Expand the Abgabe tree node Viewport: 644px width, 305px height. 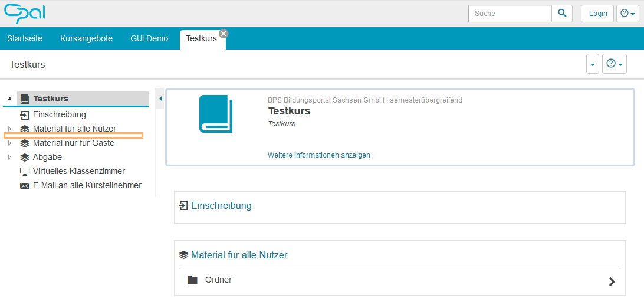pyautogui.click(x=9, y=158)
